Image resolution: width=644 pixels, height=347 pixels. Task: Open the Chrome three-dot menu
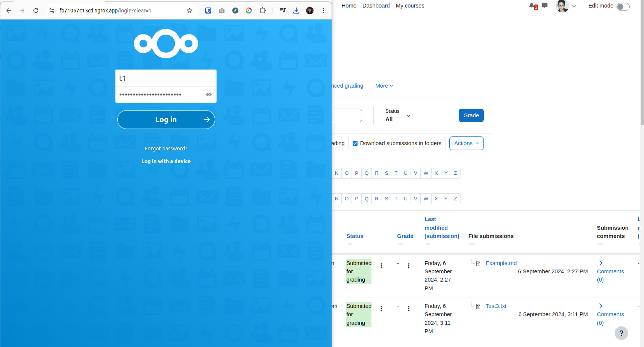pos(323,11)
